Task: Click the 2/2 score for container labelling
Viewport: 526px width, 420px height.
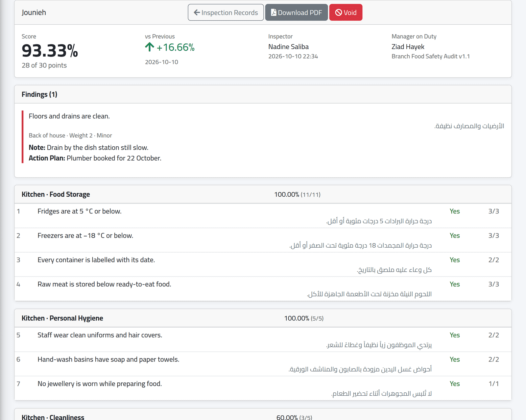Action: pos(493,260)
